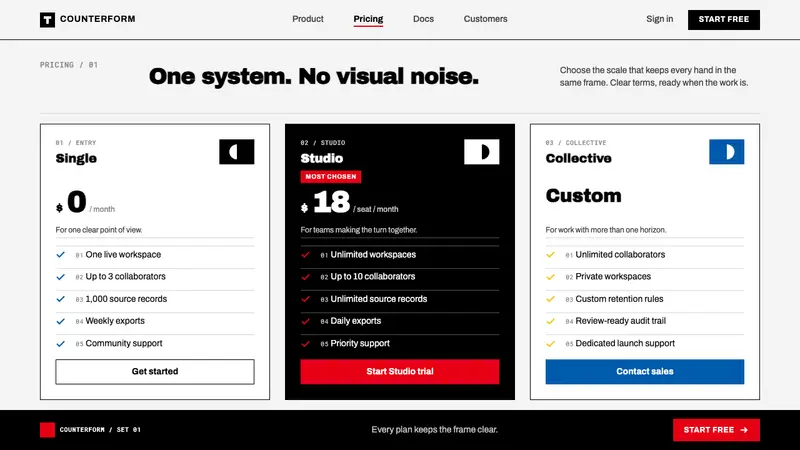This screenshot has width=800, height=450.
Task: Click the checkmark beside Weekly exports
Action: (x=61, y=321)
